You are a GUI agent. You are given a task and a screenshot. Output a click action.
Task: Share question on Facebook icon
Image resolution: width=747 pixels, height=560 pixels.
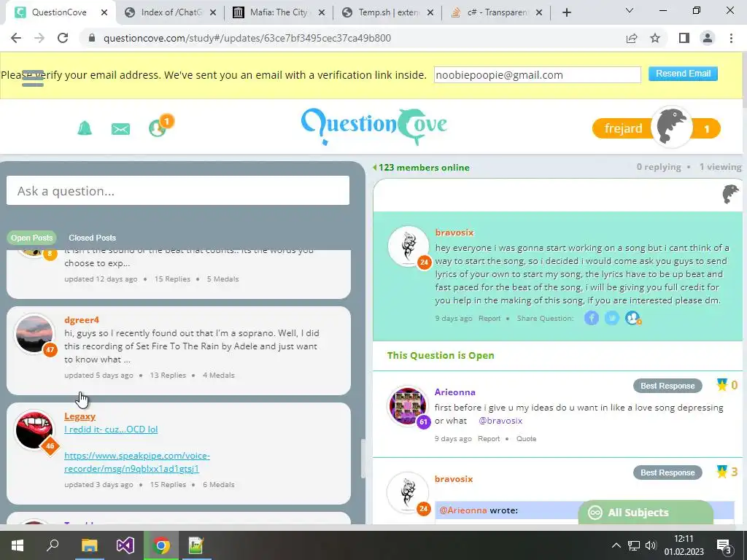(591, 318)
